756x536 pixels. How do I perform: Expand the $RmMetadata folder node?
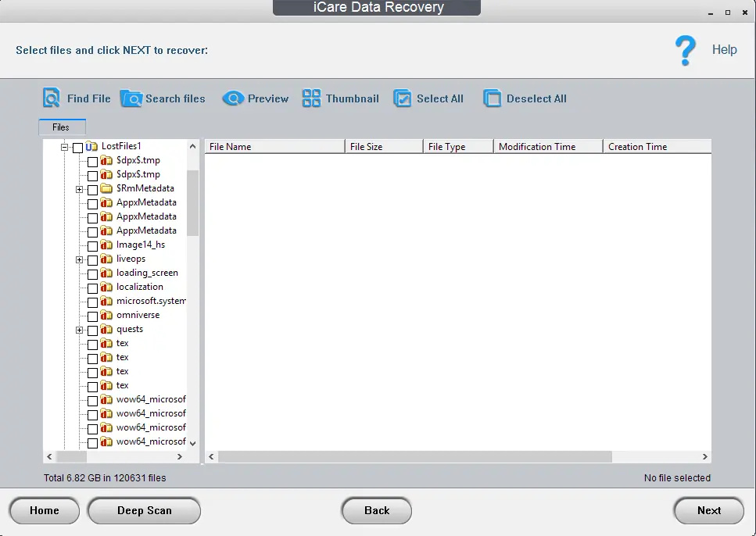click(x=79, y=189)
